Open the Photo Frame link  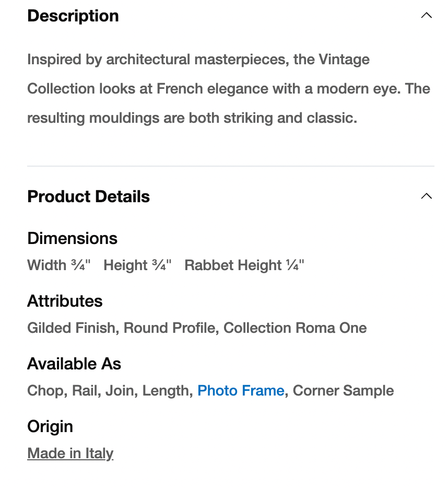241,390
